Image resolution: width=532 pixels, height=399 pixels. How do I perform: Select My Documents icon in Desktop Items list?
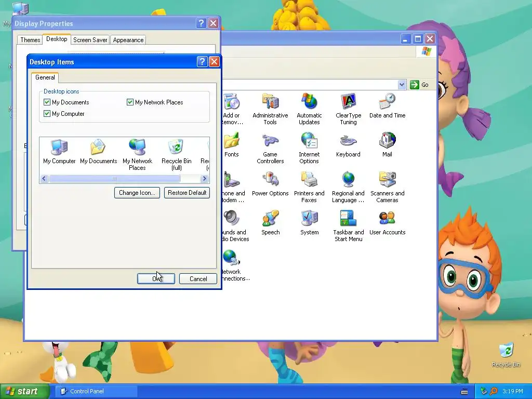click(x=98, y=151)
